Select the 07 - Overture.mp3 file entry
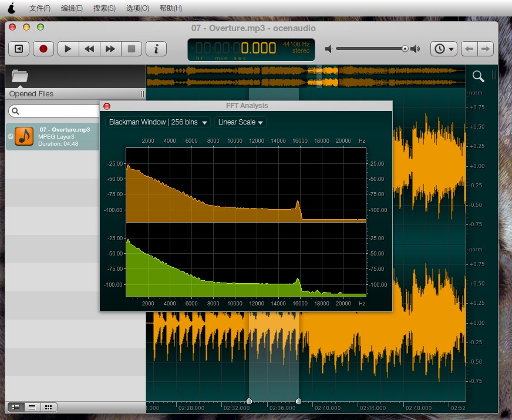 [53, 136]
